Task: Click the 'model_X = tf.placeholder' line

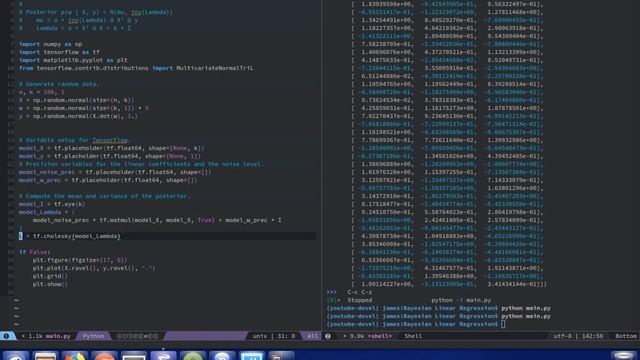Action: coord(111,148)
